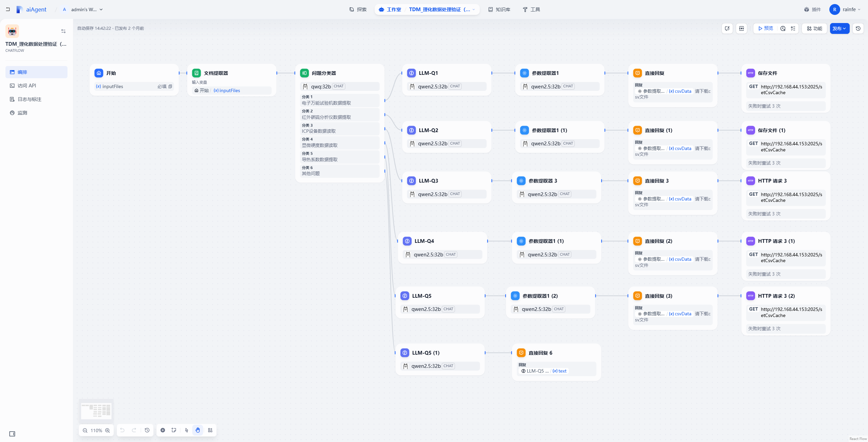Viewport: 868px width, 442px height.
Task: Open the run history clock icon
Action: pyautogui.click(x=783, y=28)
